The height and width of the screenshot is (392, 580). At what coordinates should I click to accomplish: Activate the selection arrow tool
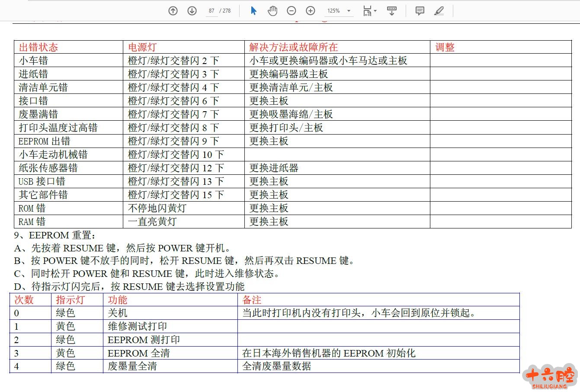point(253,11)
